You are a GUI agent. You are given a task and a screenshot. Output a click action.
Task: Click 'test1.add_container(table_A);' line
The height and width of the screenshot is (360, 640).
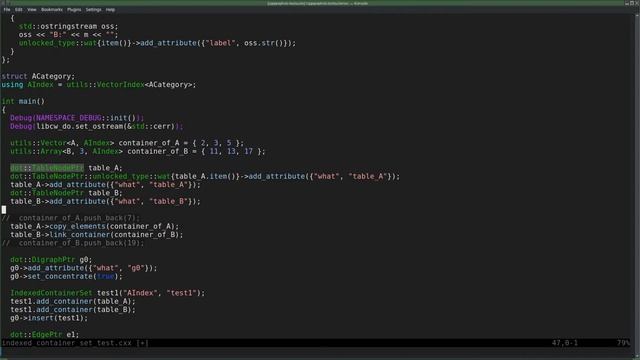(73, 301)
